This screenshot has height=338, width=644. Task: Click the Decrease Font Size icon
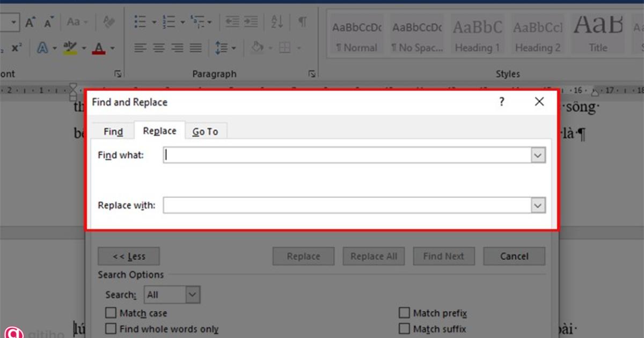coord(49,22)
